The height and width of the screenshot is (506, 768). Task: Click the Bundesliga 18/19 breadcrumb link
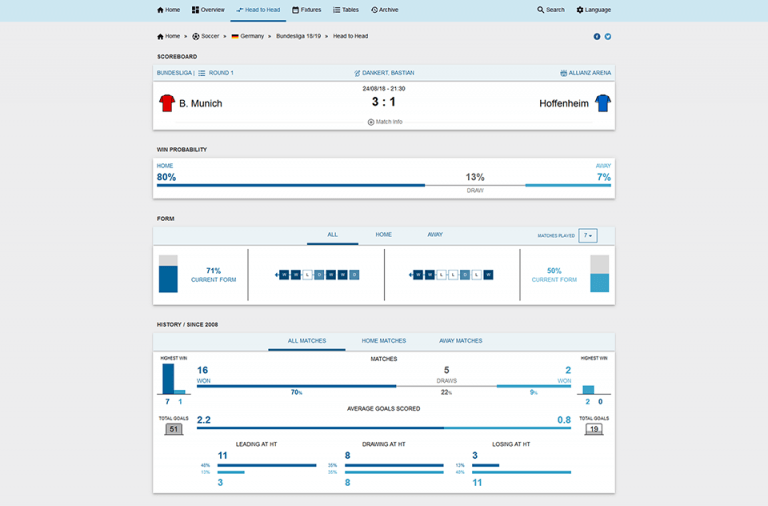[299, 36]
